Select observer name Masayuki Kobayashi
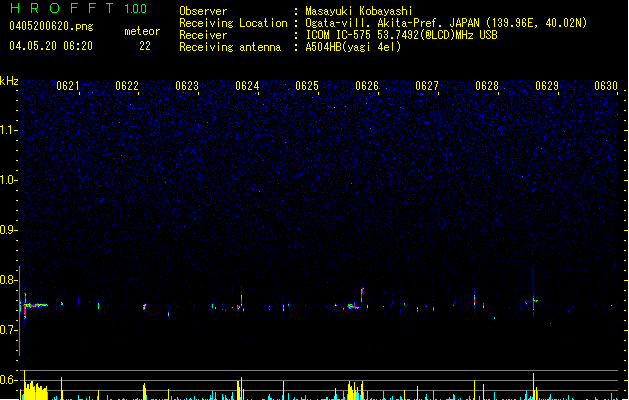The width and height of the screenshot is (629, 400). pyautogui.click(x=359, y=11)
